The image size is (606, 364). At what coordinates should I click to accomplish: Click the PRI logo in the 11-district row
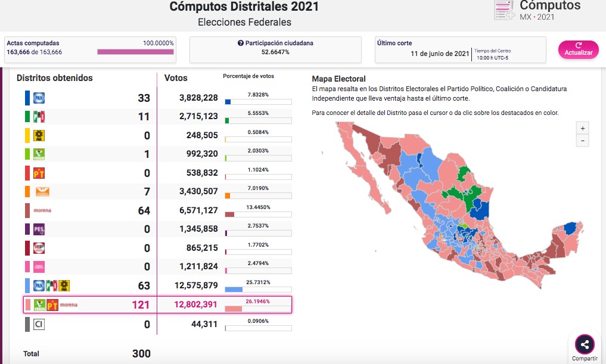[39, 116]
